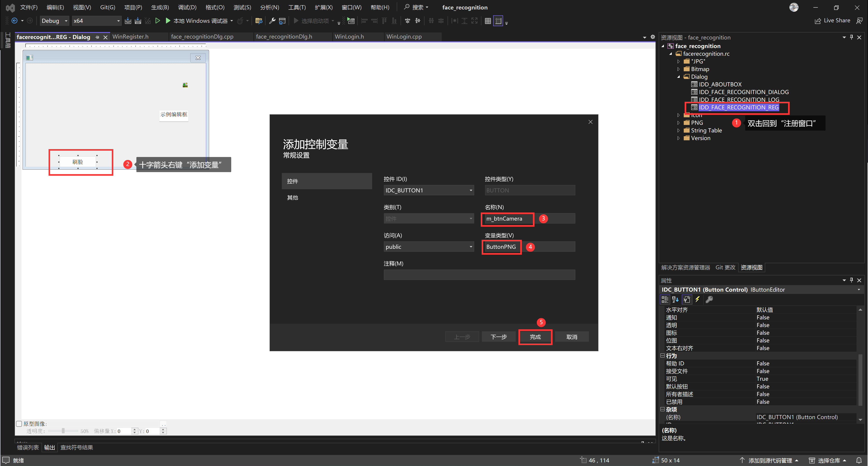
Task: Toggle grid display in dialog editor toolbar
Action: tap(488, 21)
